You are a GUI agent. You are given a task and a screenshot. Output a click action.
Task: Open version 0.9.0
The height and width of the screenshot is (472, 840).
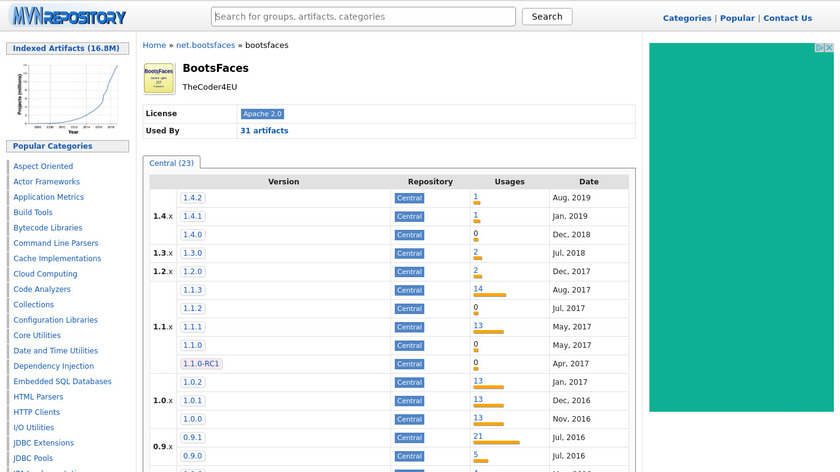coord(192,456)
